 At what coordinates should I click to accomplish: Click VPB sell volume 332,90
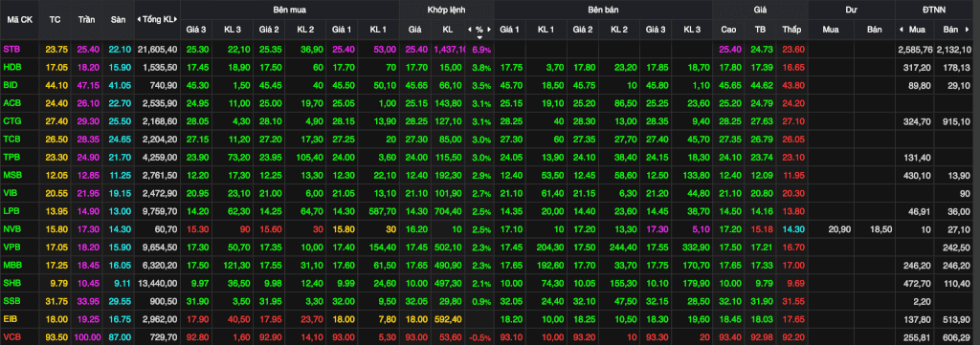tap(698, 248)
